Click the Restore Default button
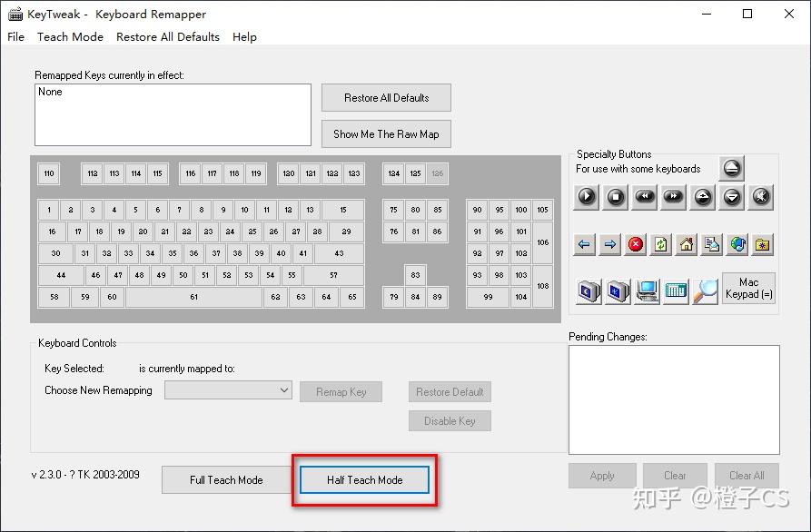 450,392
